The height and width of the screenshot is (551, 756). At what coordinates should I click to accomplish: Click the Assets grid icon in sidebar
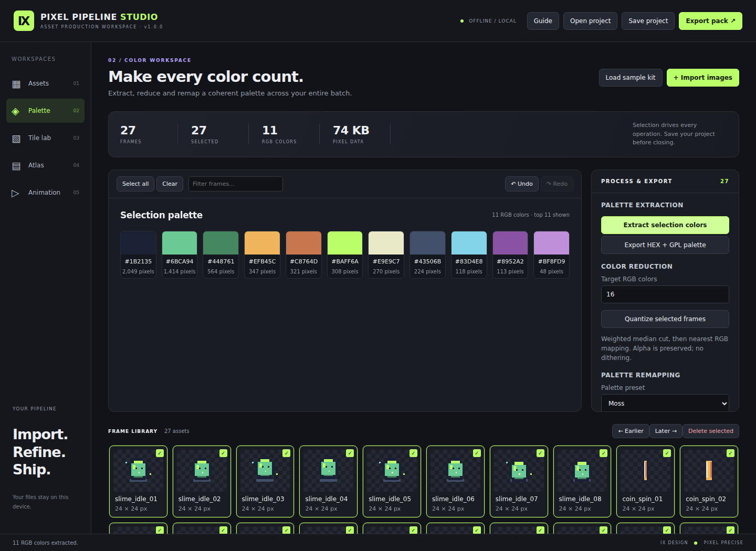pyautogui.click(x=16, y=84)
